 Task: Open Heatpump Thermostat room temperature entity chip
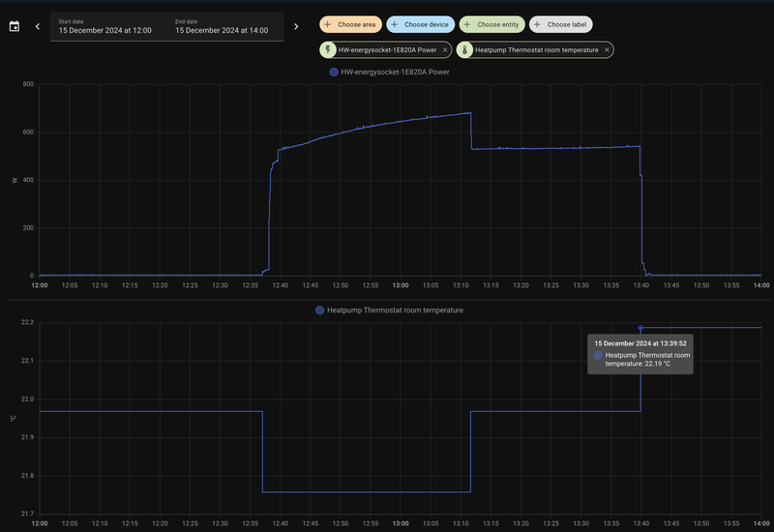537,50
